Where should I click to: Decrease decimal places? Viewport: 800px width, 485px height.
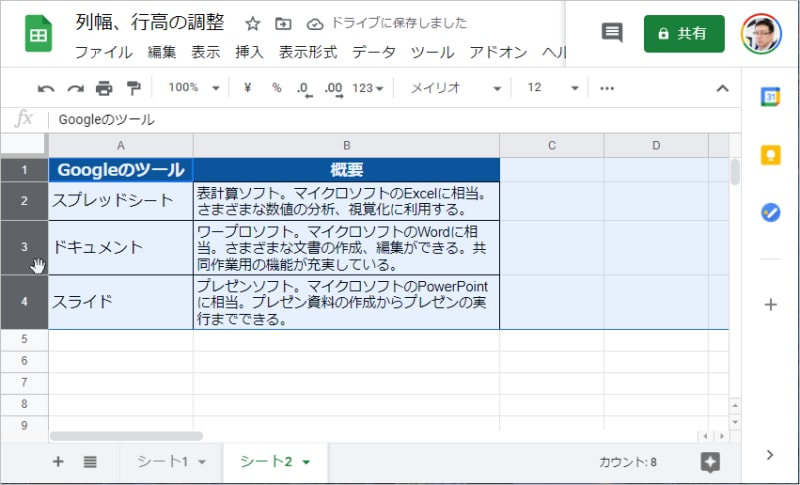coord(304,89)
